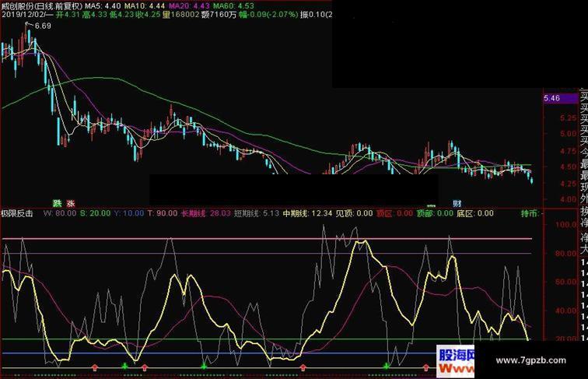Viewport: 588px width, 379px height.
Task: Click the 开4.31 open price value
Action: pyautogui.click(x=68, y=15)
